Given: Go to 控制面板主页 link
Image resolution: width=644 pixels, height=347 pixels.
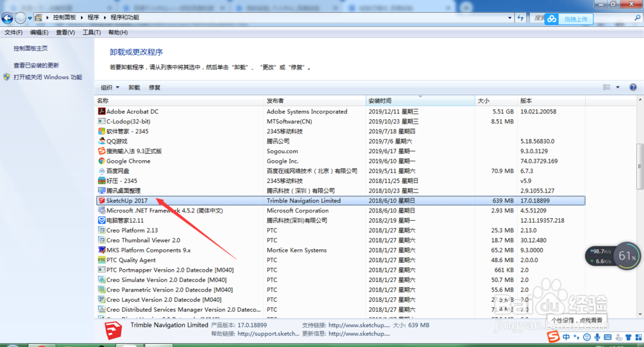Looking at the screenshot, I should [30, 48].
